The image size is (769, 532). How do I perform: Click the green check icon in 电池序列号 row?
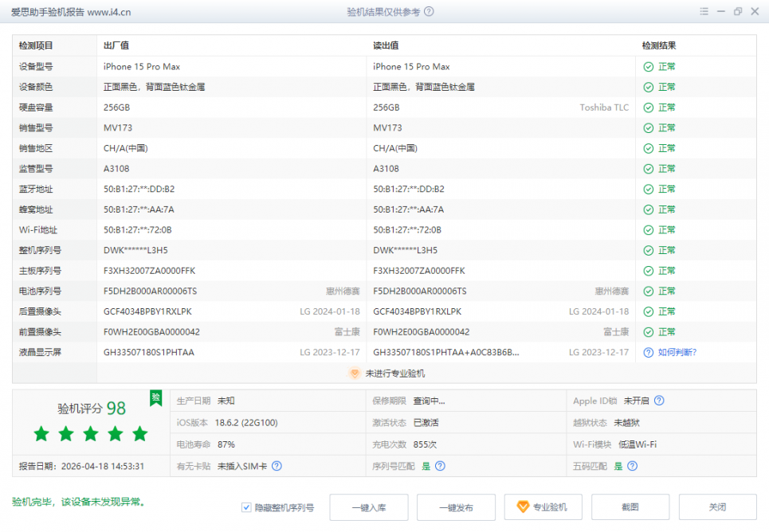point(649,291)
